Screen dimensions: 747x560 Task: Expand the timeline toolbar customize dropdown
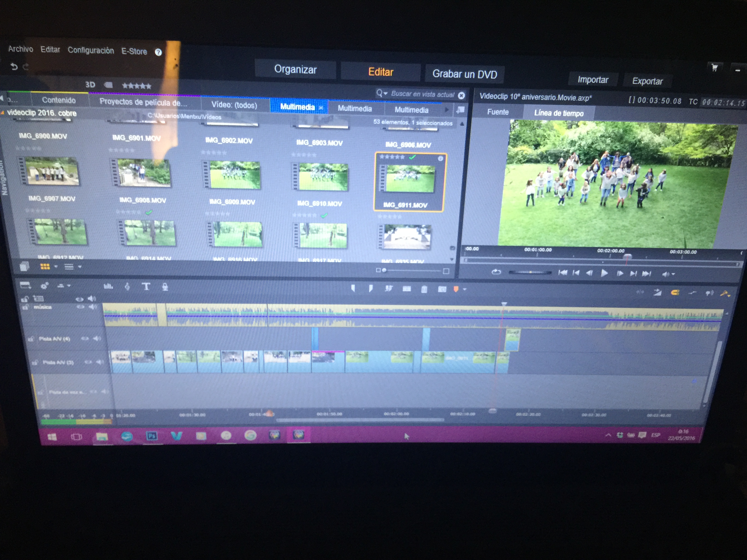69,286
